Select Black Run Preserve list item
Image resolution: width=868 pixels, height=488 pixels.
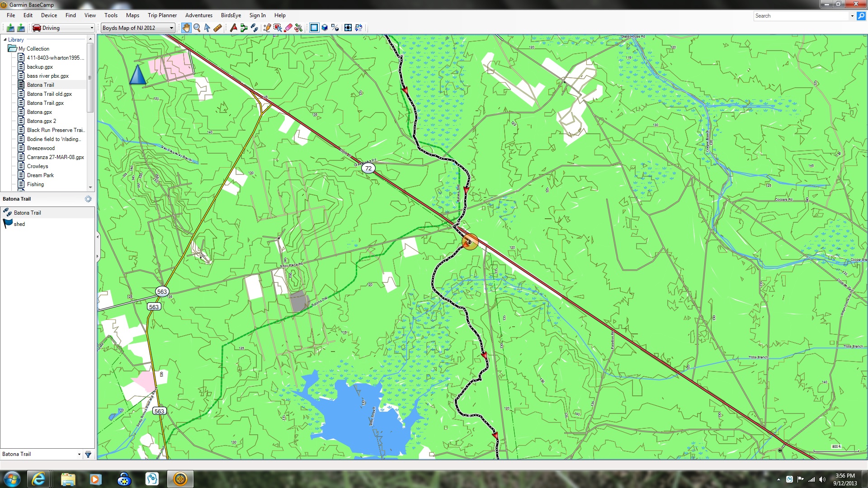[x=55, y=130]
